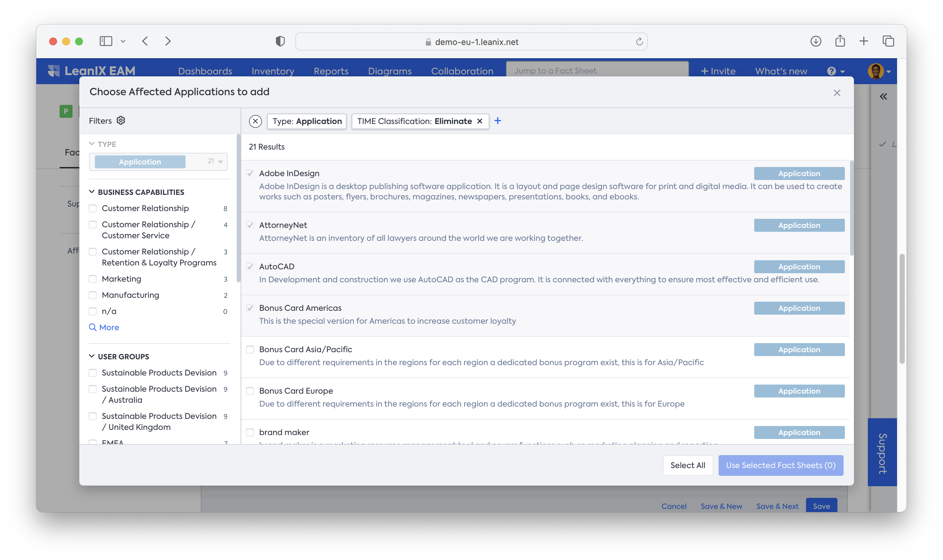Go to the Inventory menu item
The width and height of the screenshot is (943, 560).
tap(273, 71)
